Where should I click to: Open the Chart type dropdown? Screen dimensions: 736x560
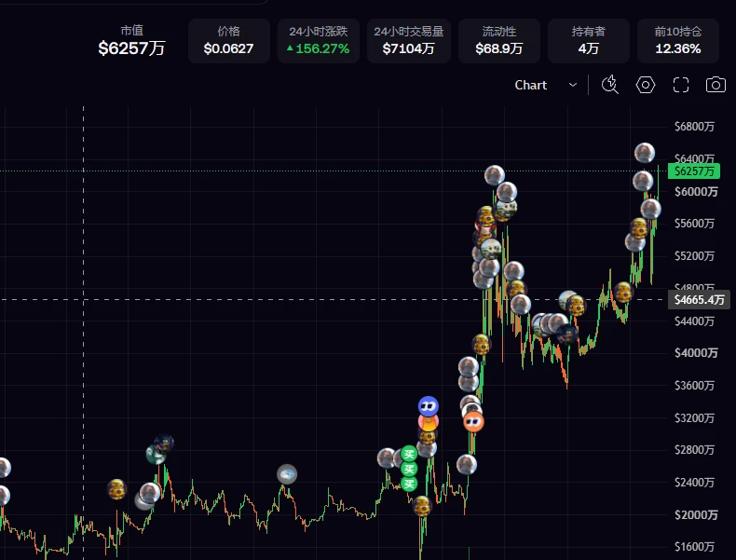tap(545, 85)
